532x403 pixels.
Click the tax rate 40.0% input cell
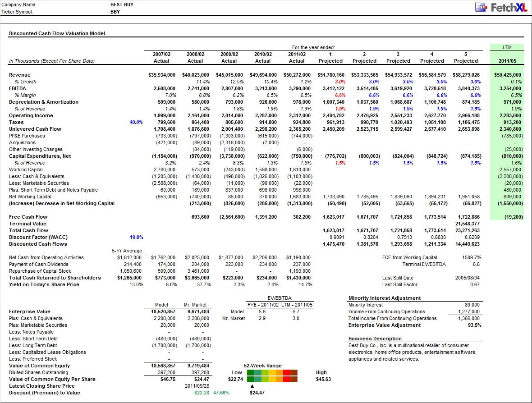136,122
